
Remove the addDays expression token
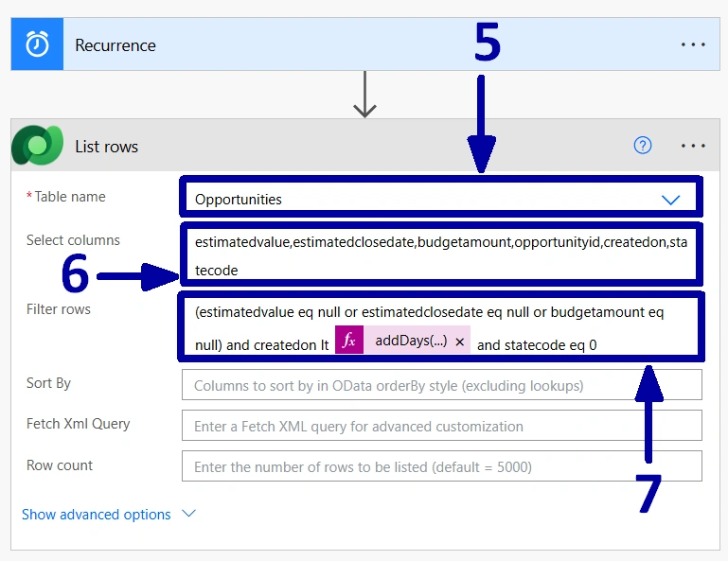(x=460, y=342)
